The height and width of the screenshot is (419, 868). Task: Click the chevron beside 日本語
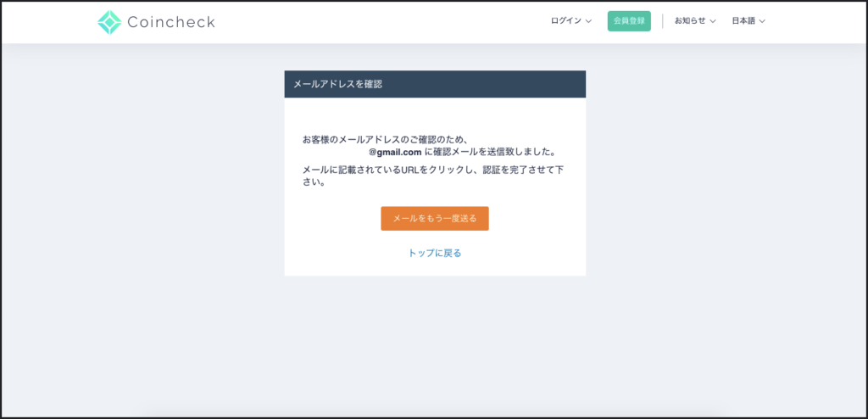(x=762, y=21)
